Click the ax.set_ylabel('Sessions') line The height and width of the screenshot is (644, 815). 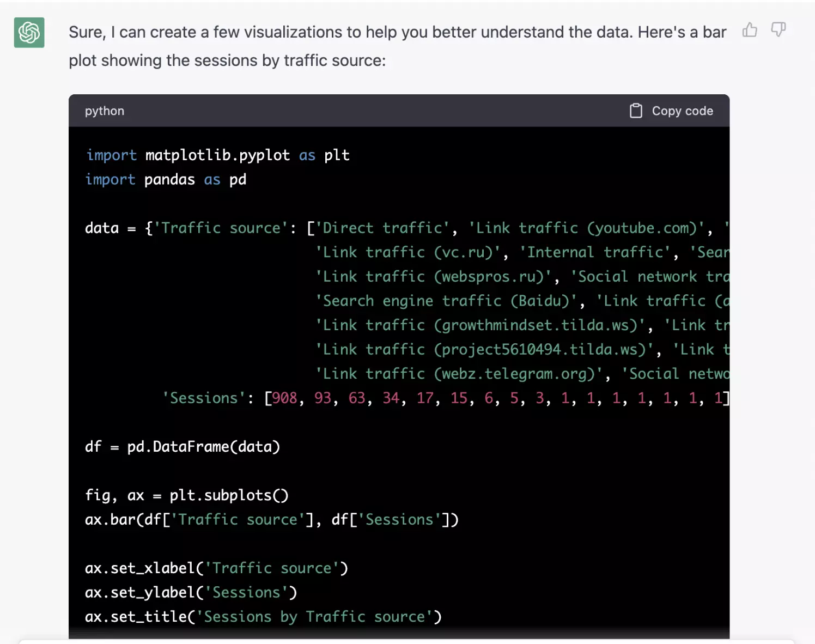pos(191,592)
